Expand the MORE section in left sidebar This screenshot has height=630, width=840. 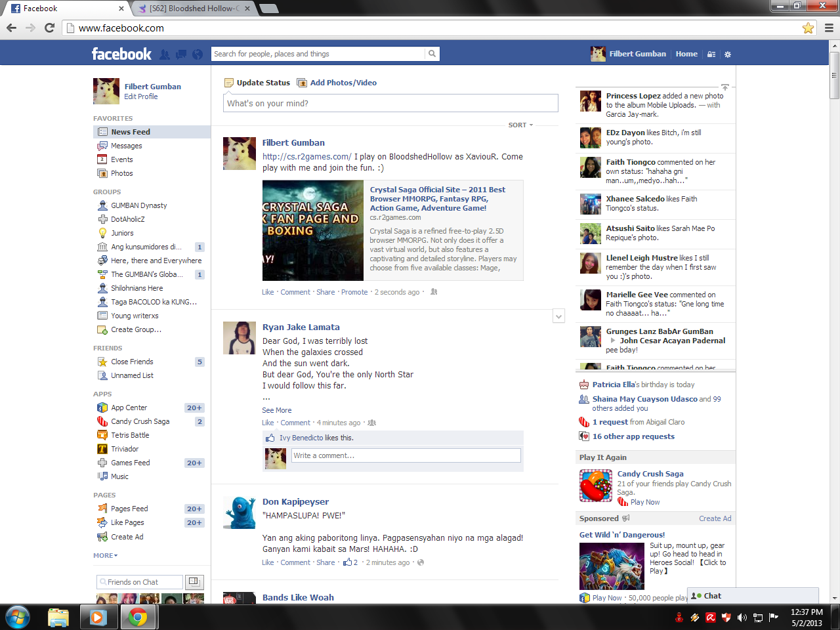click(x=105, y=555)
